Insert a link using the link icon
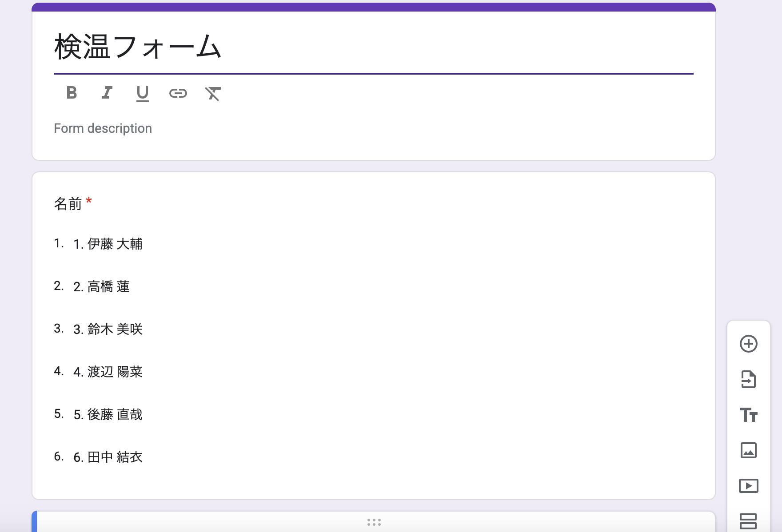 click(178, 93)
